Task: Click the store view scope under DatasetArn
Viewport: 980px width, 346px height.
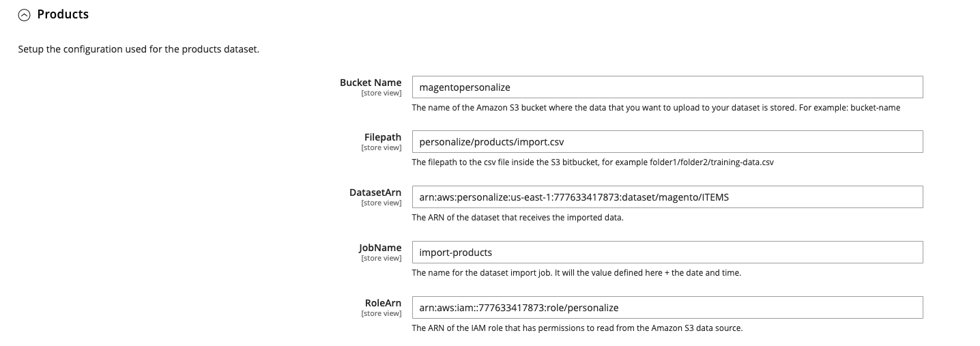Action: click(x=381, y=203)
